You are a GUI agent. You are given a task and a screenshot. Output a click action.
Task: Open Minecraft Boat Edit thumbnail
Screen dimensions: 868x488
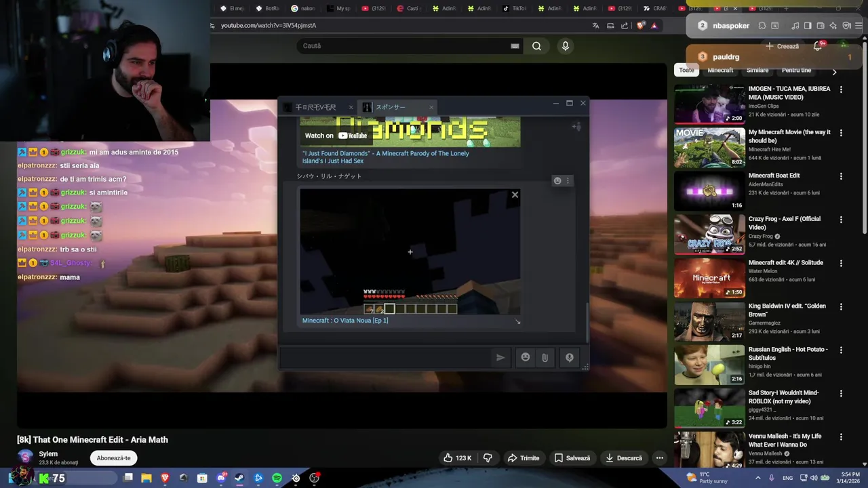709,191
